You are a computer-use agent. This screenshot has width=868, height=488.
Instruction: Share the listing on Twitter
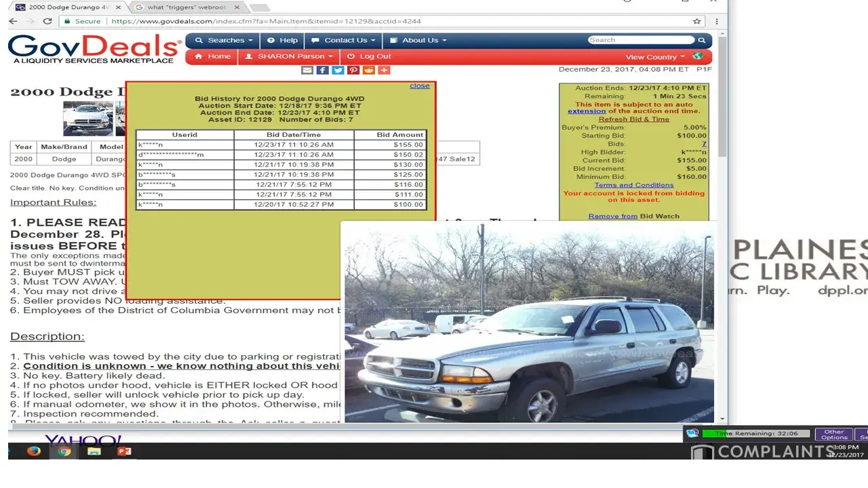(338, 70)
